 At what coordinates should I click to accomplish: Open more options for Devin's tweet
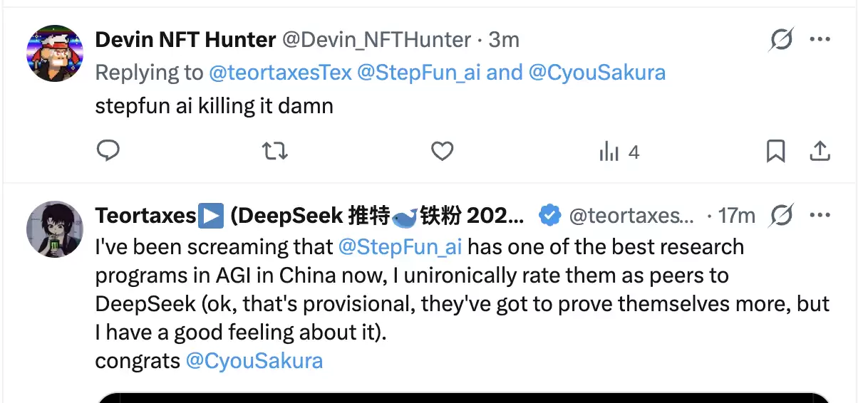coord(820,39)
